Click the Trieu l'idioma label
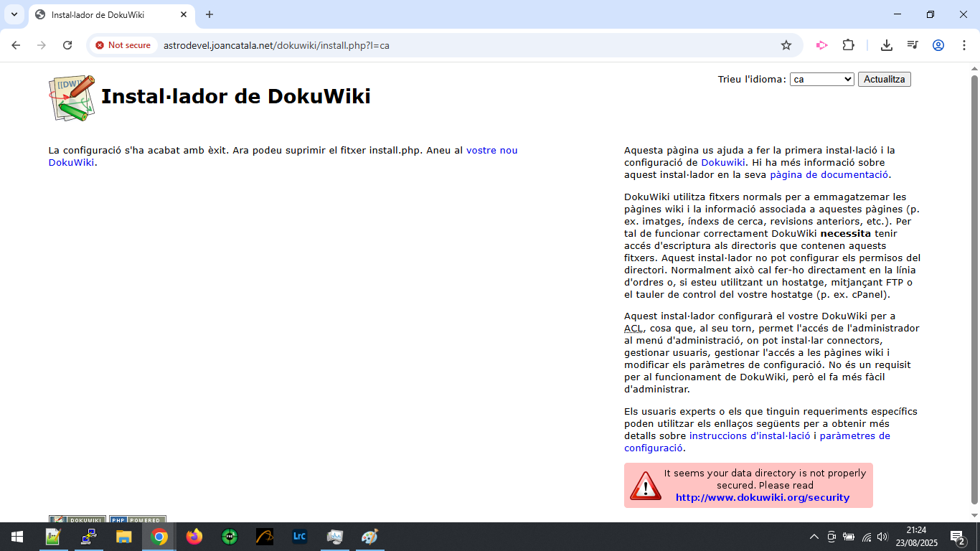The height and width of the screenshot is (551, 980). [x=752, y=79]
